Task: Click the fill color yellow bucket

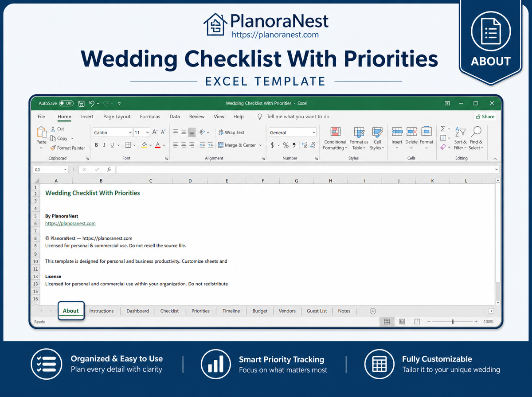Action: click(x=144, y=145)
